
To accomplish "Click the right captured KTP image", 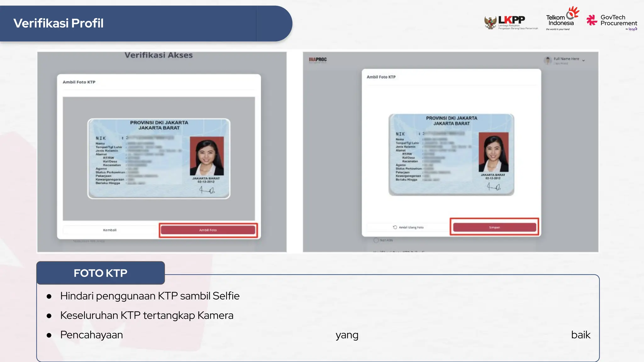I will [451, 154].
